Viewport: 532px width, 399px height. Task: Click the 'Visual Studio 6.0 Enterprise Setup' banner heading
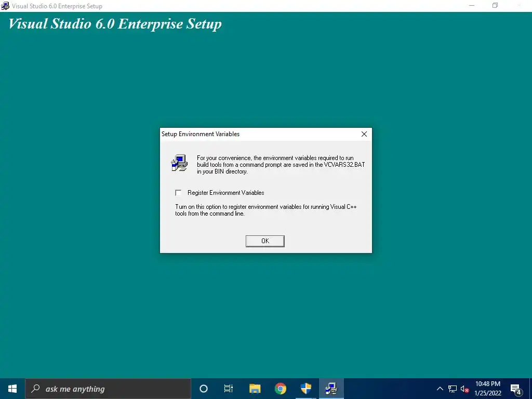point(115,24)
